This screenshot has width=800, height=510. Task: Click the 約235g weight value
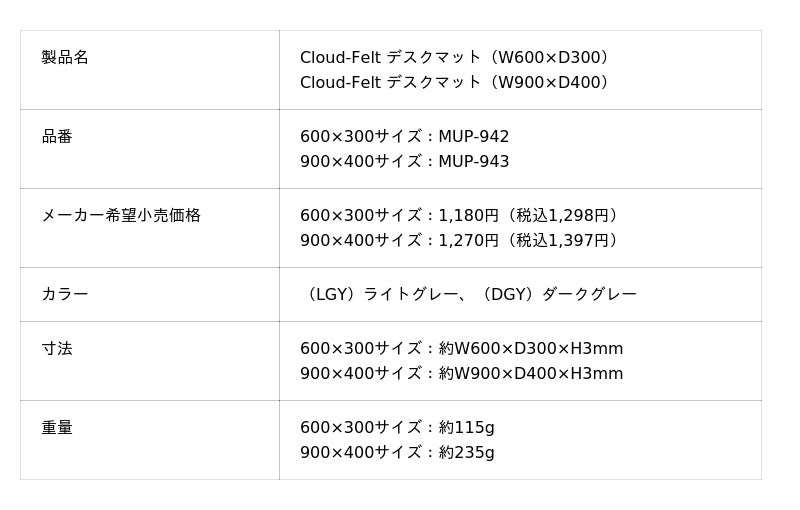tap(466, 452)
